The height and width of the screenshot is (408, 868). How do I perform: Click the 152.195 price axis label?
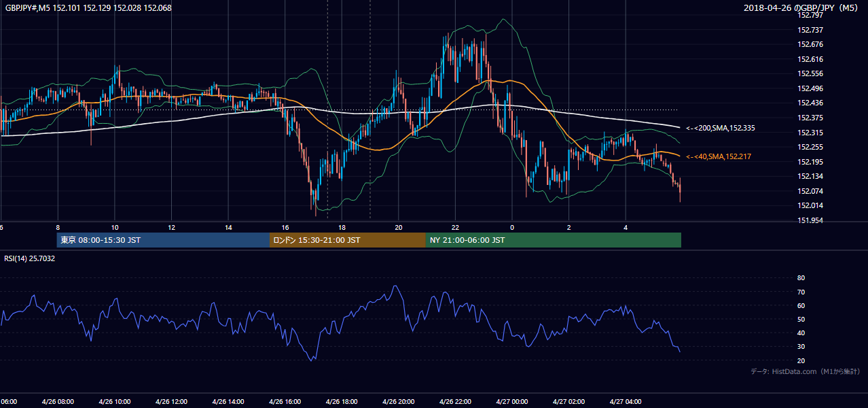point(810,162)
